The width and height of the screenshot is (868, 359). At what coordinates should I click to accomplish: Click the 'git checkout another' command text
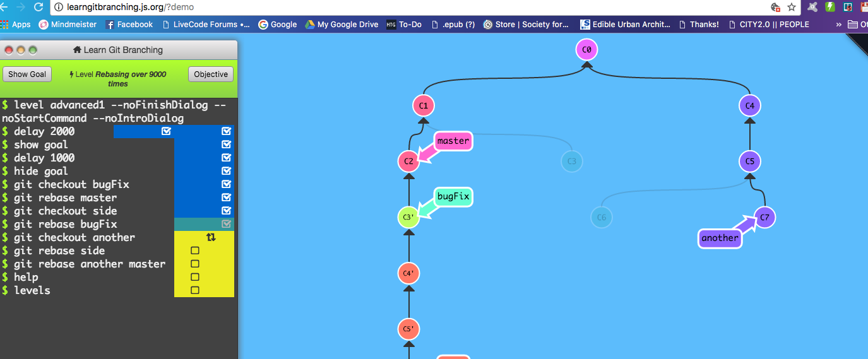(x=74, y=237)
